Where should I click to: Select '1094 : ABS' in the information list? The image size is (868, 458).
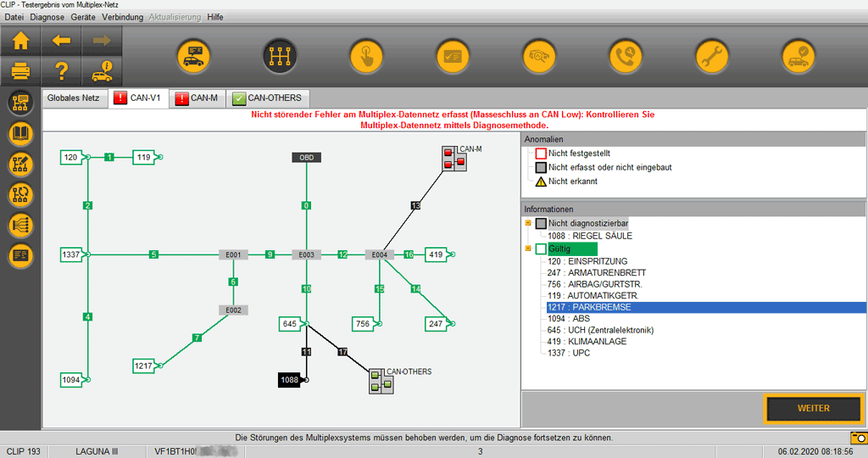pos(568,319)
